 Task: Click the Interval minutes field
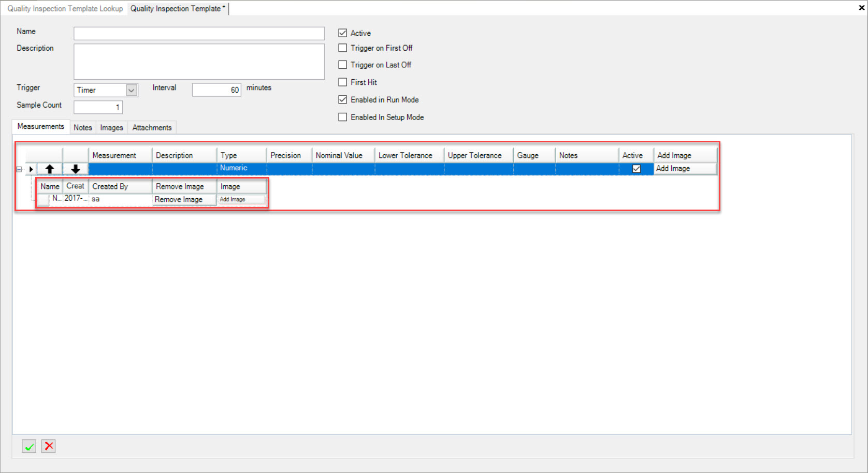[216, 90]
